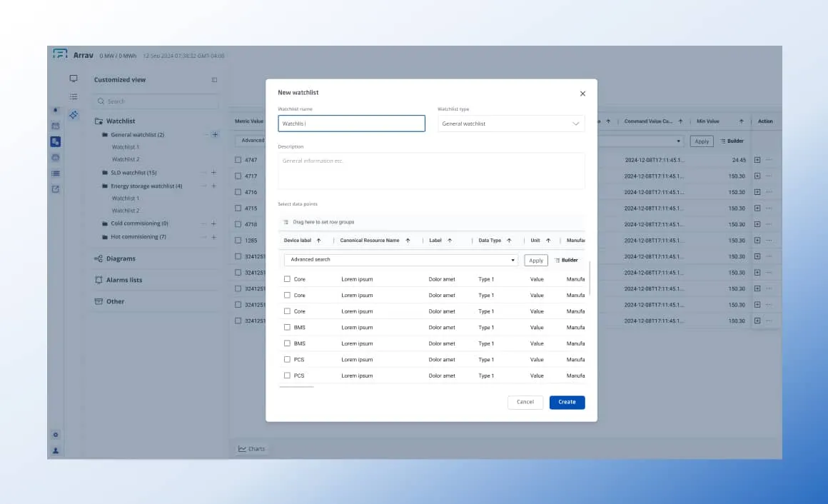Image resolution: width=828 pixels, height=504 pixels.
Task: Click into the Description text area
Action: [431, 171]
